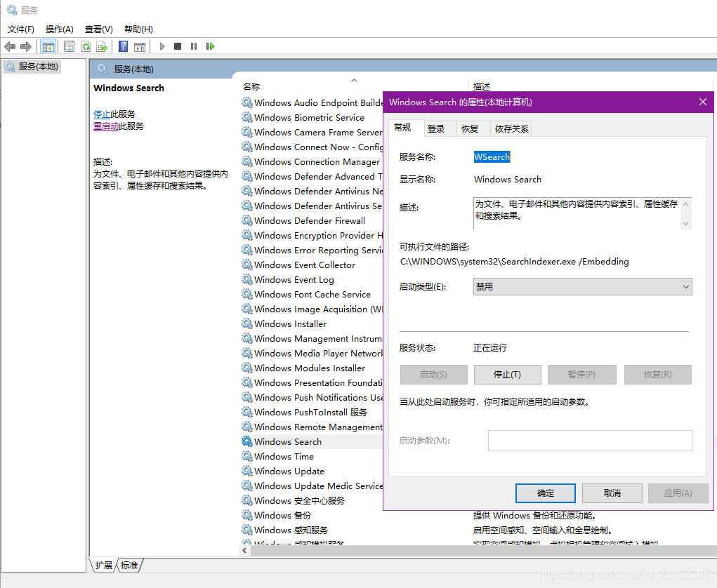Select Windows PushToInstall 服务 row
Image resolution: width=717 pixels, height=588 pixels.
click(x=313, y=412)
